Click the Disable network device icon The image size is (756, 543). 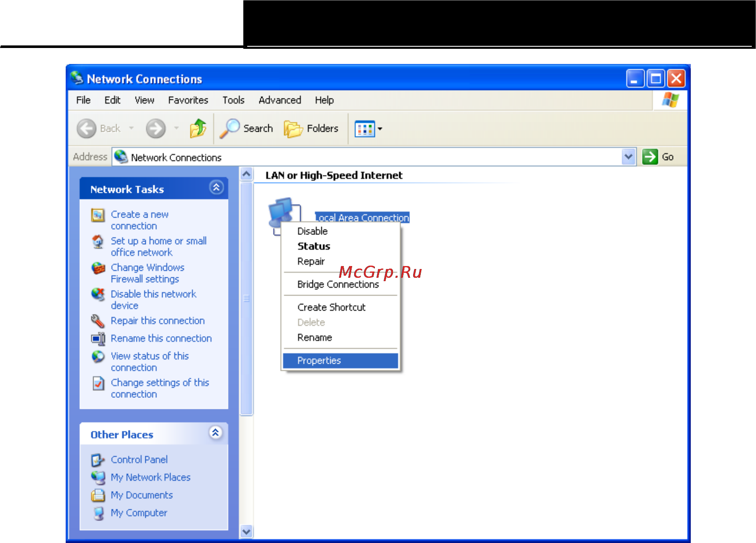tap(98, 295)
